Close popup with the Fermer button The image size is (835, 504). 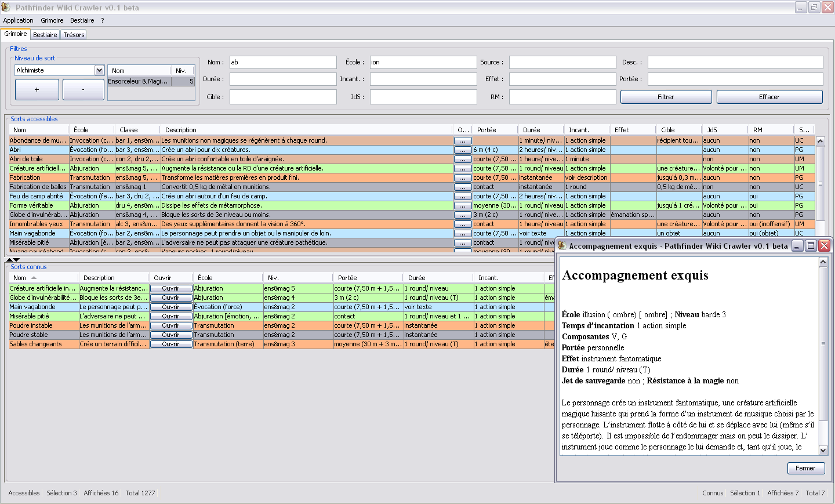point(805,468)
